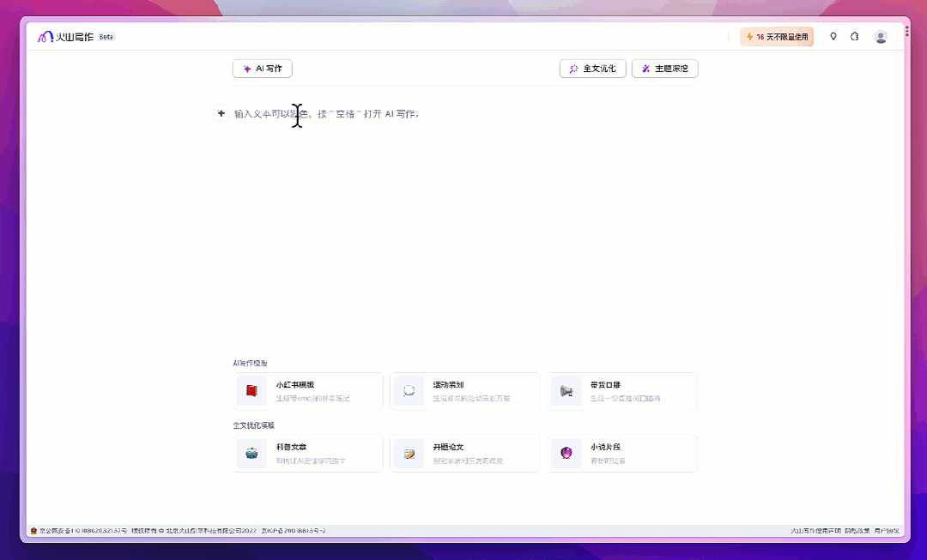
Task: Click the 16 天不限量使用 badge
Action: (x=776, y=36)
